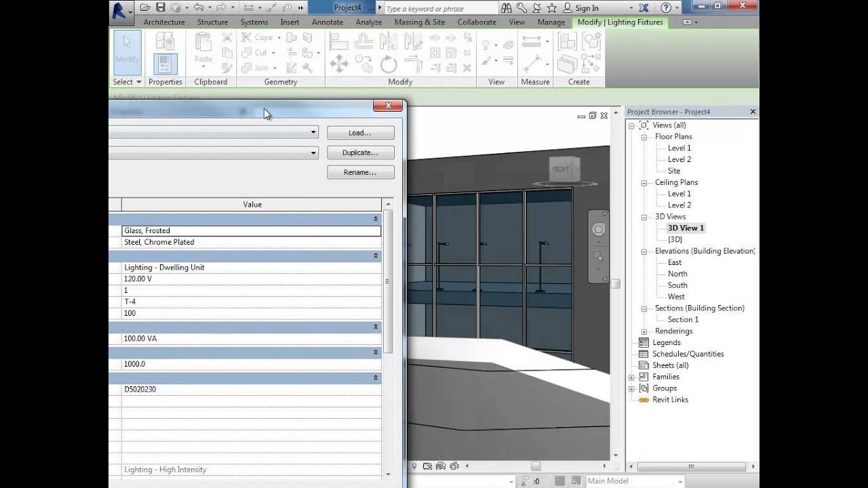Click the view's horizontal scrollbar thumb
868x488 pixels.
tap(535, 466)
